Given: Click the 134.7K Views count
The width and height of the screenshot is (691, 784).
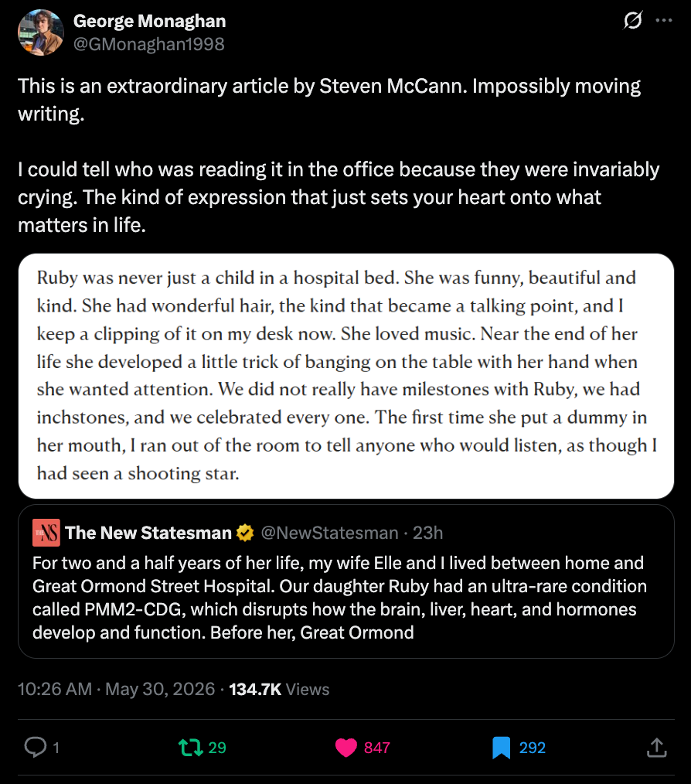Looking at the screenshot, I should click(x=279, y=689).
